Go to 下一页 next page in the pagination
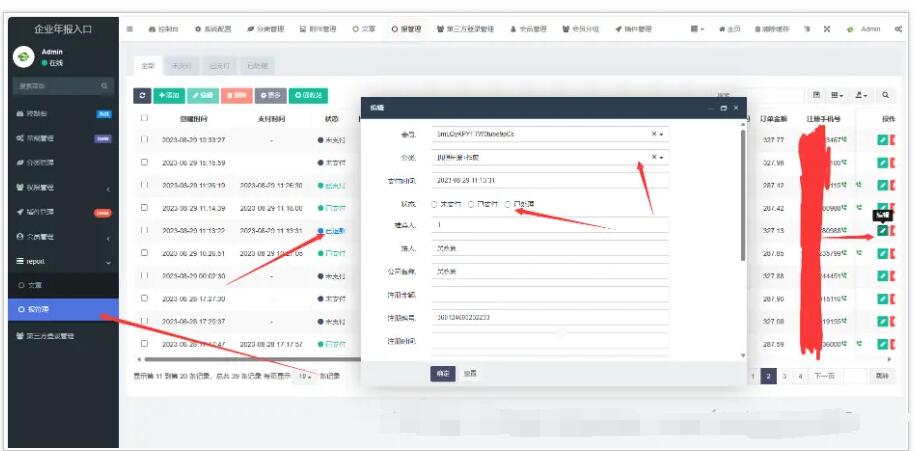The width and height of the screenshot is (918, 451). coord(824,376)
